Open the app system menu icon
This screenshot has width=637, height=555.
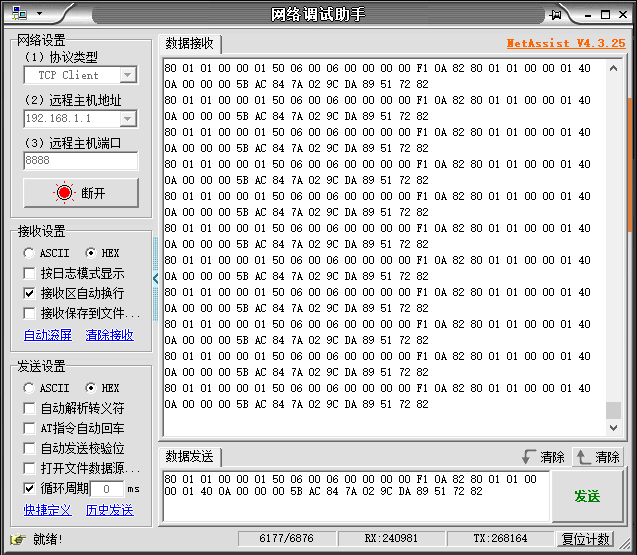(19, 13)
